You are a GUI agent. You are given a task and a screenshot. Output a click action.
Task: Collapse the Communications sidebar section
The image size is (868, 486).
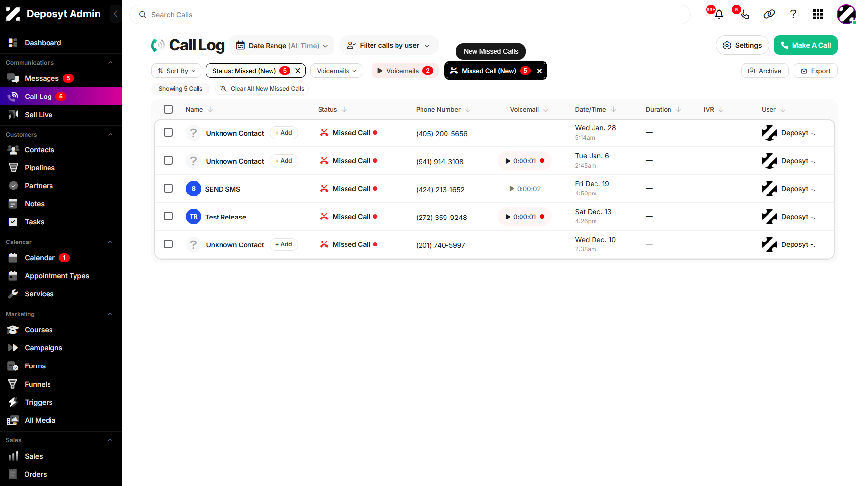tap(110, 63)
